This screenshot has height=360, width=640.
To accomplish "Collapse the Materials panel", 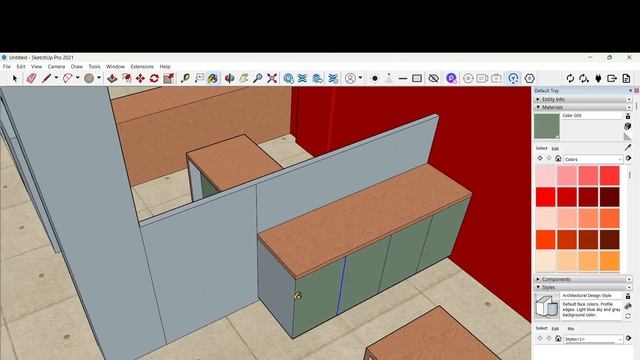I will [582, 107].
